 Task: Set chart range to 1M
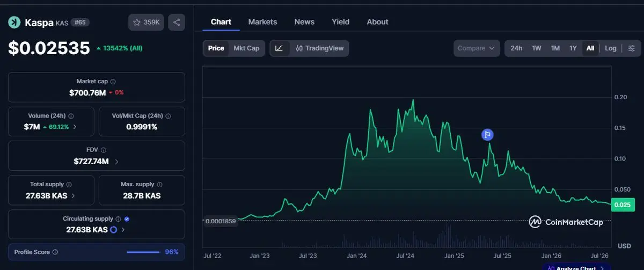tap(555, 48)
